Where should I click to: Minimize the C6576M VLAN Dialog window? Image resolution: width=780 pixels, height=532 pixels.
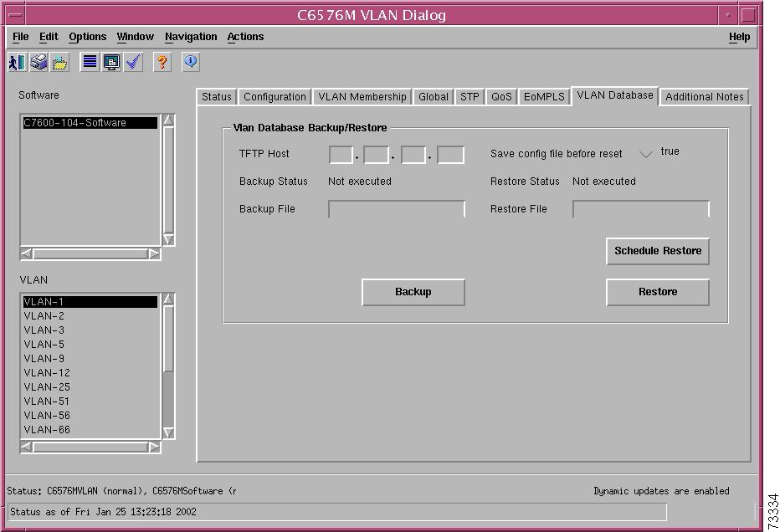point(728,15)
